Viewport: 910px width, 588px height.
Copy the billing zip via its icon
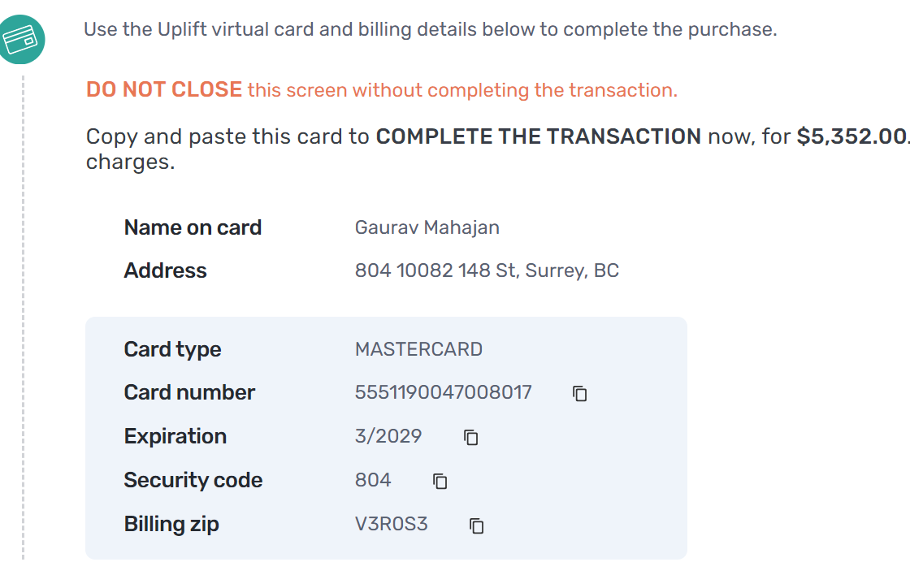477,525
